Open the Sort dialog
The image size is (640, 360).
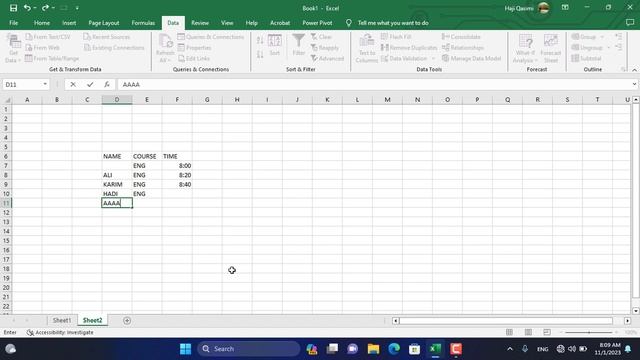[275, 45]
